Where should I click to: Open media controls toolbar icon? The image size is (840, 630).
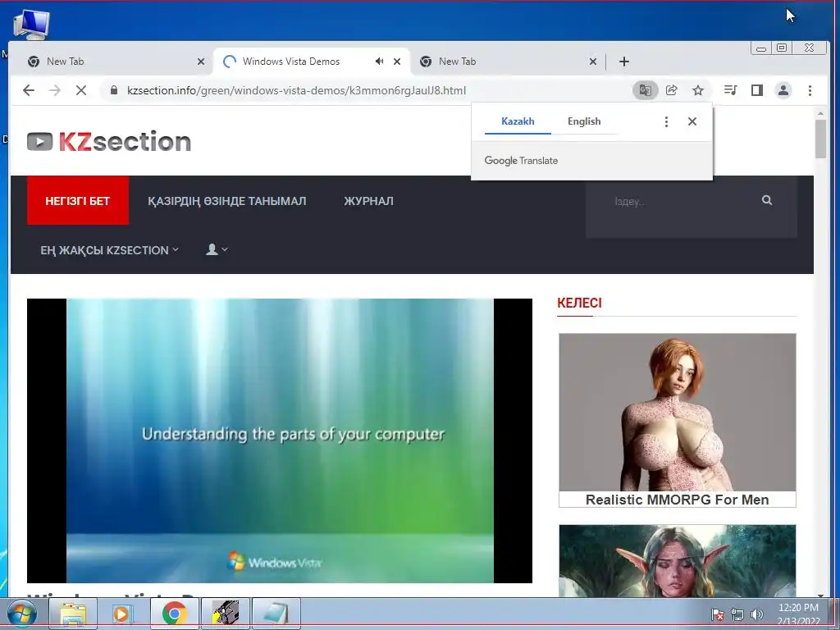point(730,90)
